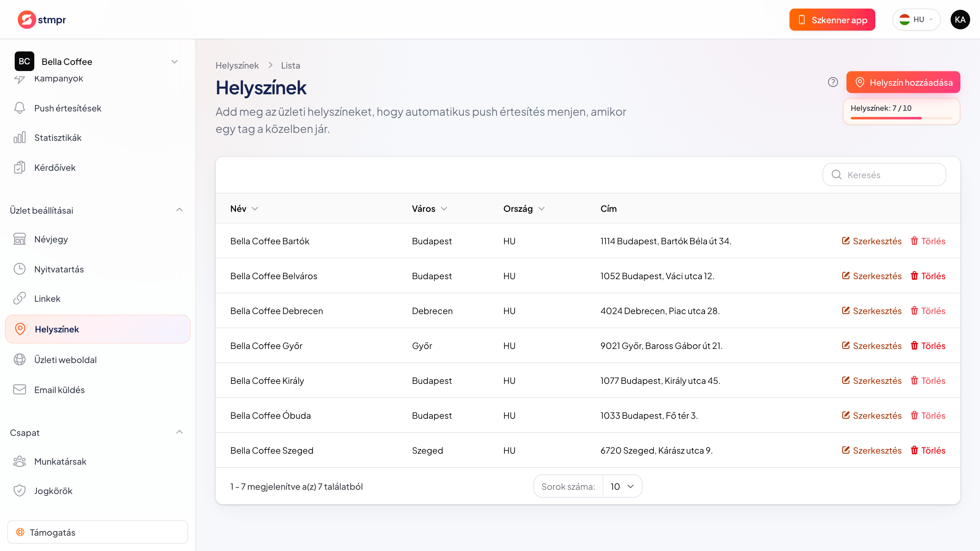Expand the Bella Coffee business switcher chevron
This screenshot has height=551, width=980.
175,62
